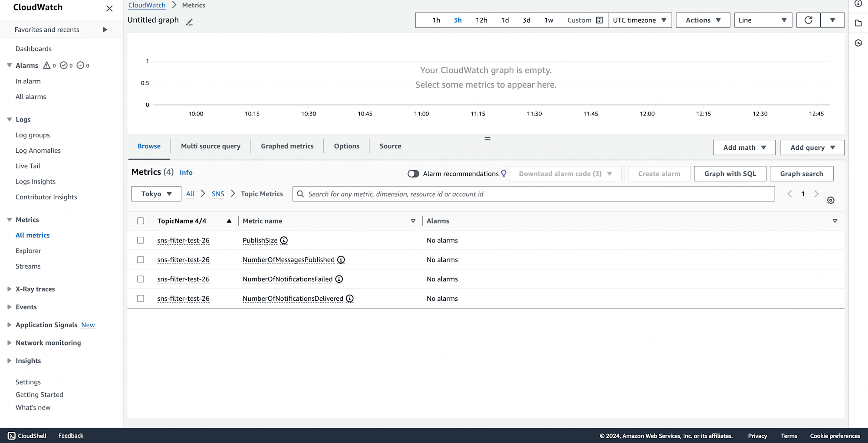This screenshot has height=443, width=868.
Task: Open the top-right info panel icon
Action: click(x=858, y=3)
